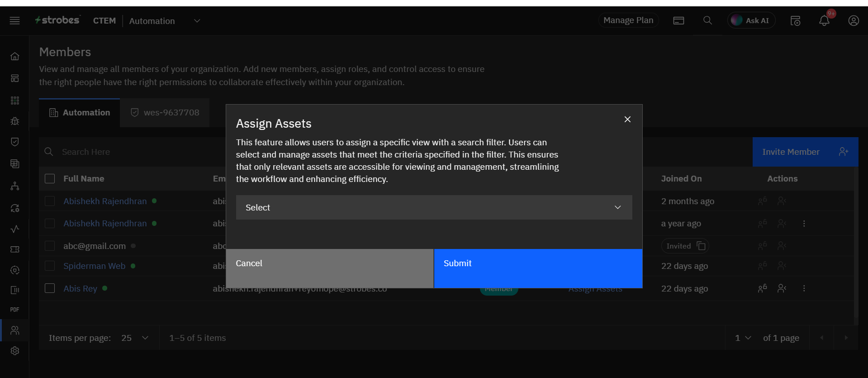This screenshot has height=378, width=868.
Task: Open the search magnifier in header
Action: [x=707, y=21]
